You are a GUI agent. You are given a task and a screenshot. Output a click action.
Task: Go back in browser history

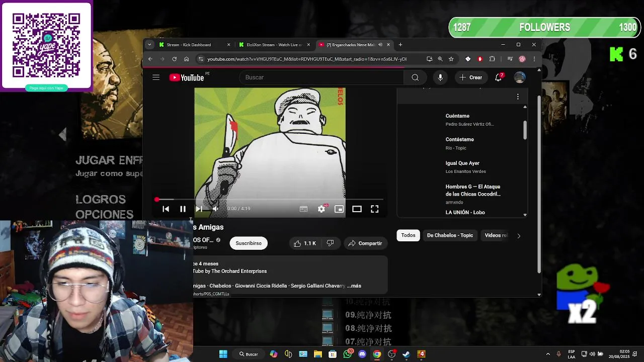pyautogui.click(x=150, y=59)
